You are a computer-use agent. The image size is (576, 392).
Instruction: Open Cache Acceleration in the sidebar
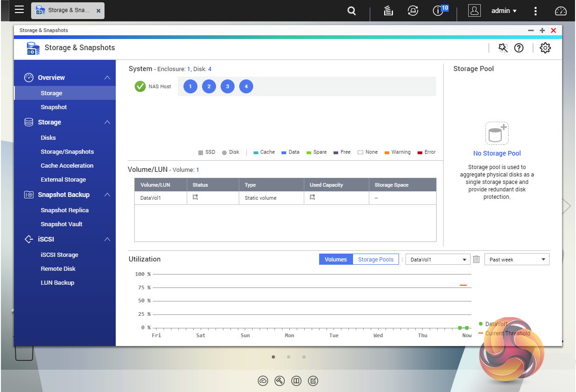point(67,166)
